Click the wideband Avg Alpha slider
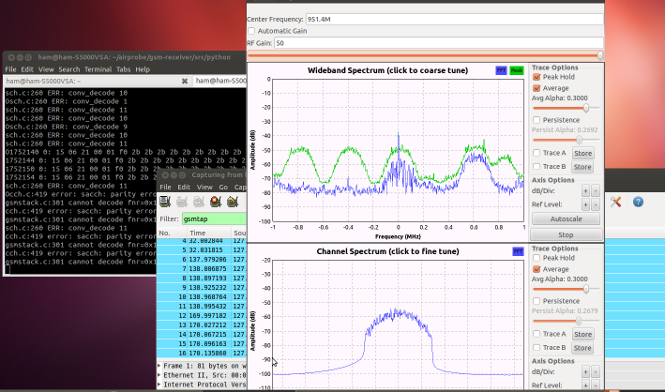This screenshot has width=665, height=392. (x=566, y=108)
